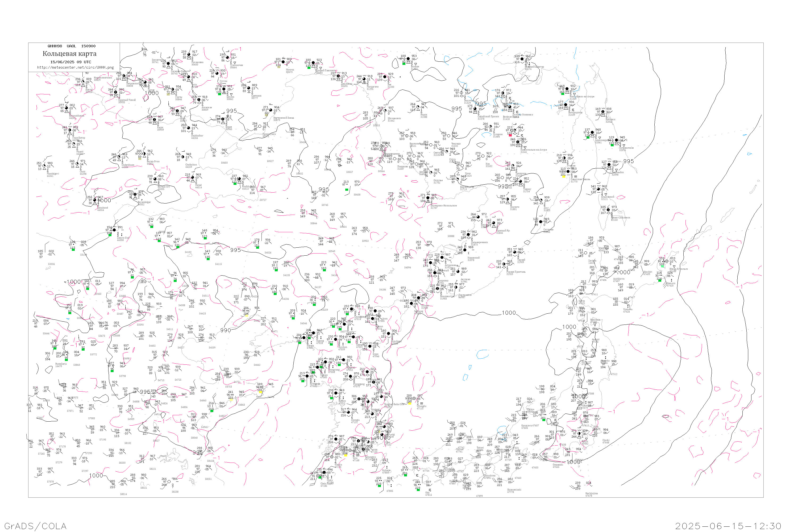Select the Богородское station circle marker
The height and width of the screenshot is (532, 798).
coord(566,105)
